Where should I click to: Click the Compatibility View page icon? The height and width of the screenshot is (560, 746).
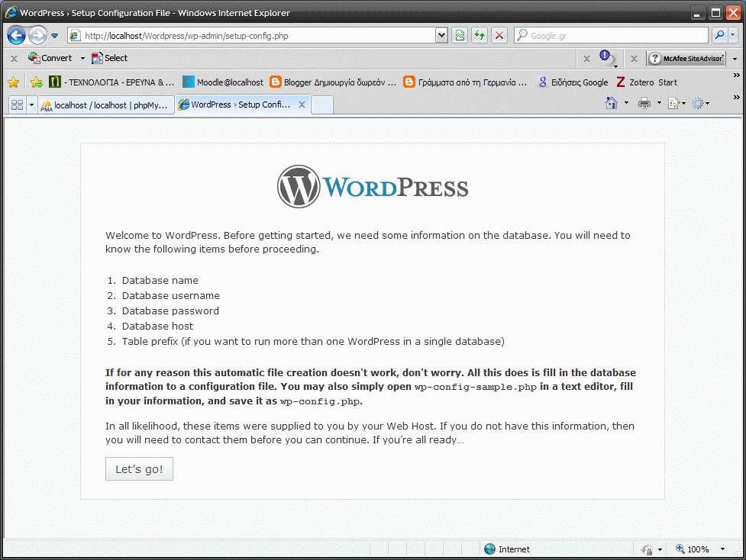coord(460,36)
